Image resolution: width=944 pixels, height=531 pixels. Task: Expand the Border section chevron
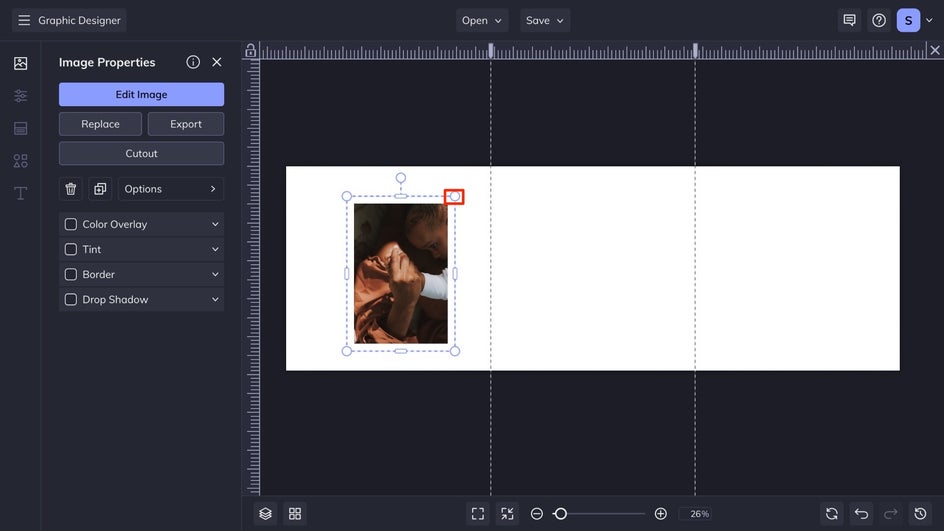point(215,275)
